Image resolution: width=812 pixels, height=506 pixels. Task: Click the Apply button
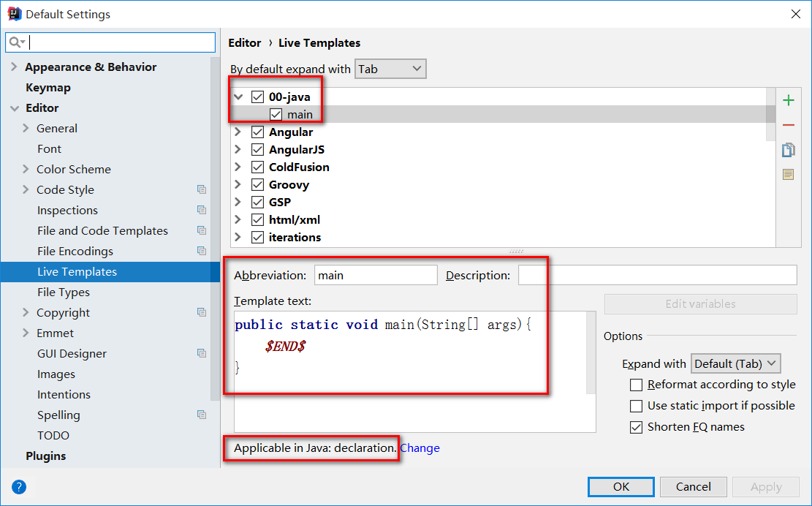pos(766,487)
